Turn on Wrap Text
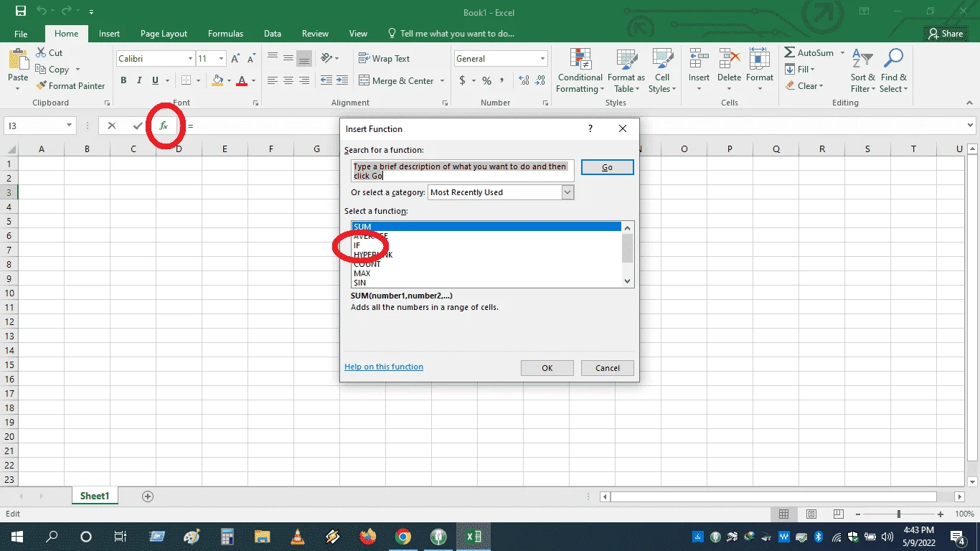Image resolution: width=980 pixels, height=551 pixels. (385, 59)
